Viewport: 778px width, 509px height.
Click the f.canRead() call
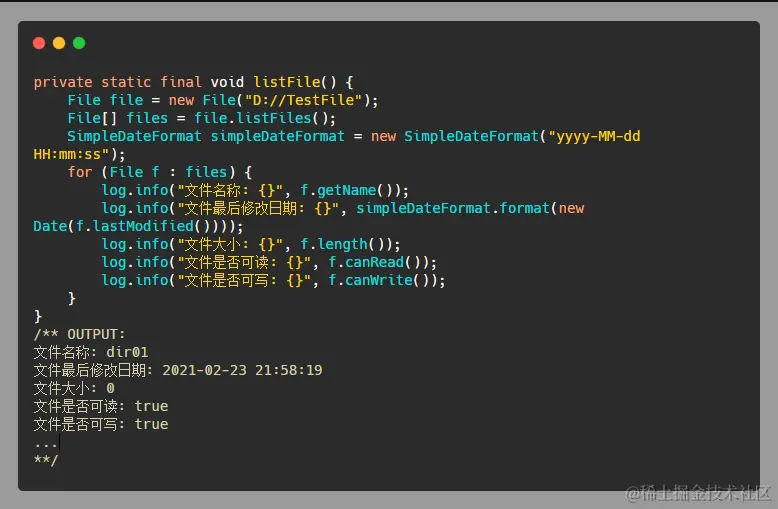pos(378,262)
